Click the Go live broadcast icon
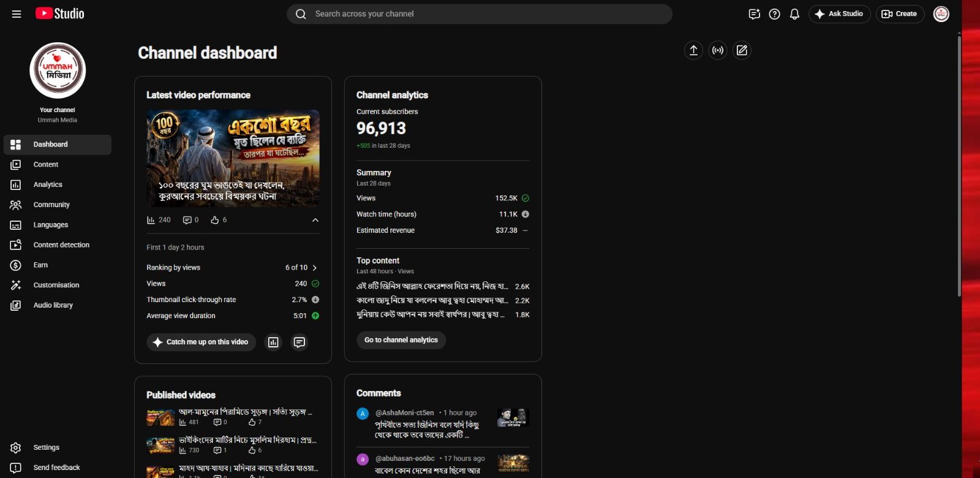This screenshot has height=478, width=980. (718, 50)
